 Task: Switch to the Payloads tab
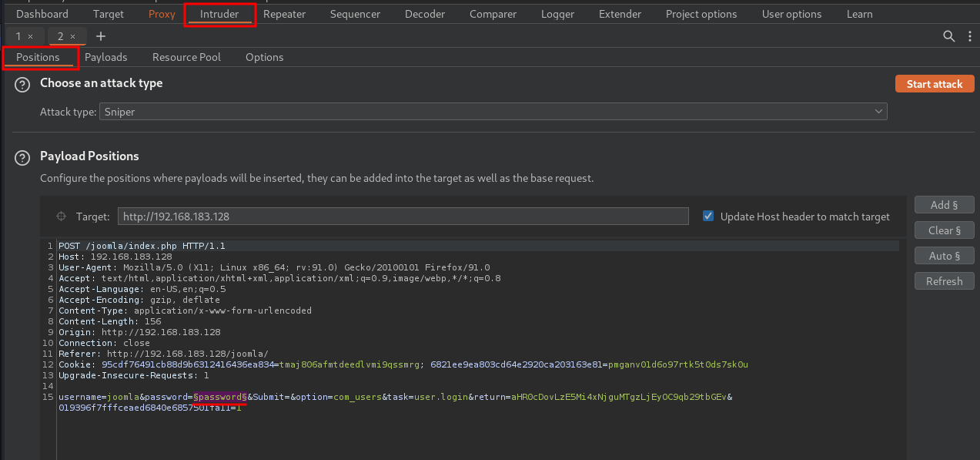pyautogui.click(x=106, y=57)
